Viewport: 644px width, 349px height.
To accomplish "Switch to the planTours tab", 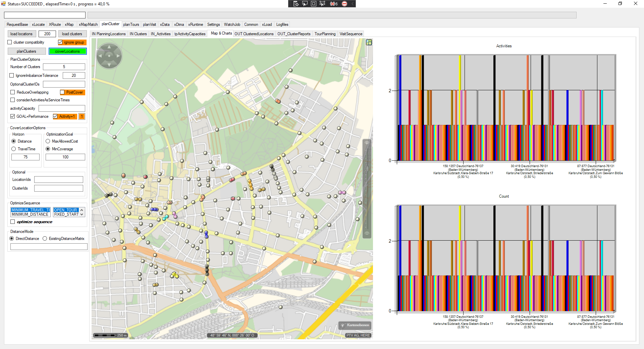I will tap(131, 24).
